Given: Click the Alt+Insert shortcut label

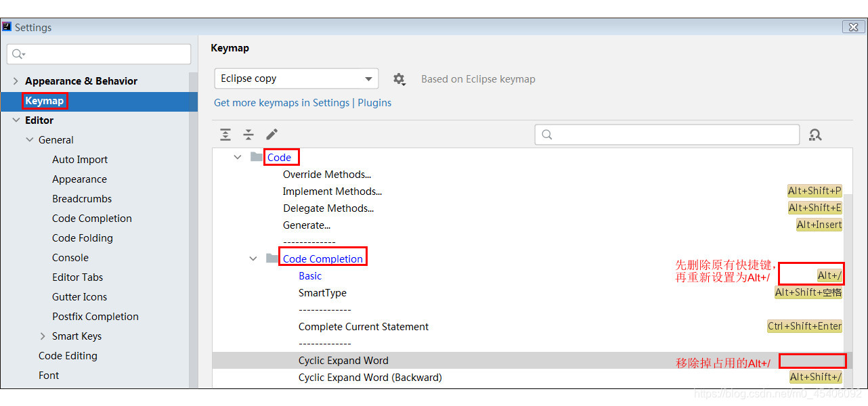Looking at the screenshot, I should coord(819,225).
